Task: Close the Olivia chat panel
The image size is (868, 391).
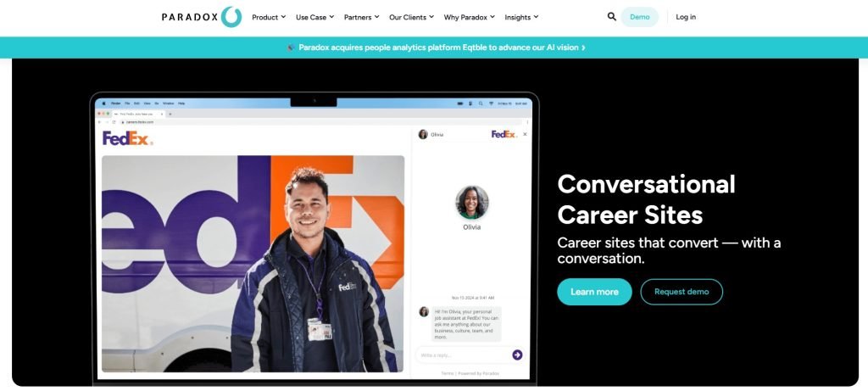Action: [x=525, y=134]
